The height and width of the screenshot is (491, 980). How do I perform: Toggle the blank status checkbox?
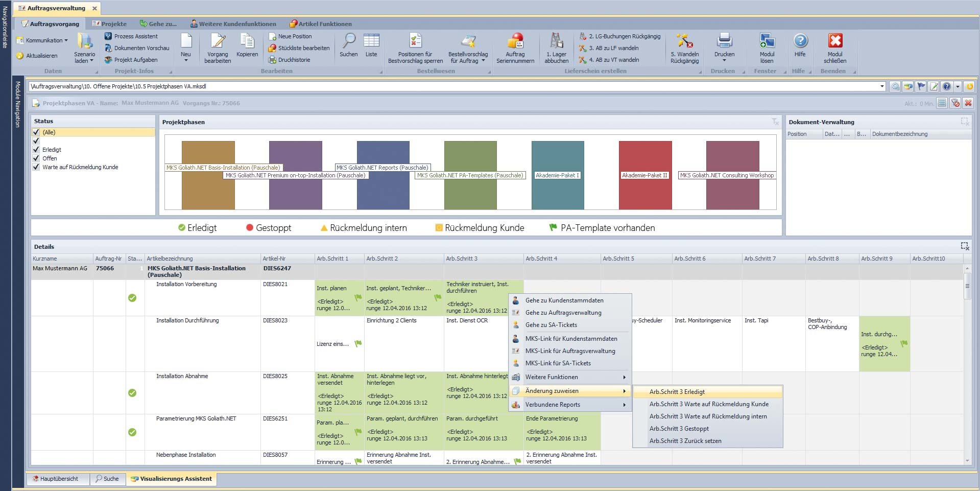point(36,141)
